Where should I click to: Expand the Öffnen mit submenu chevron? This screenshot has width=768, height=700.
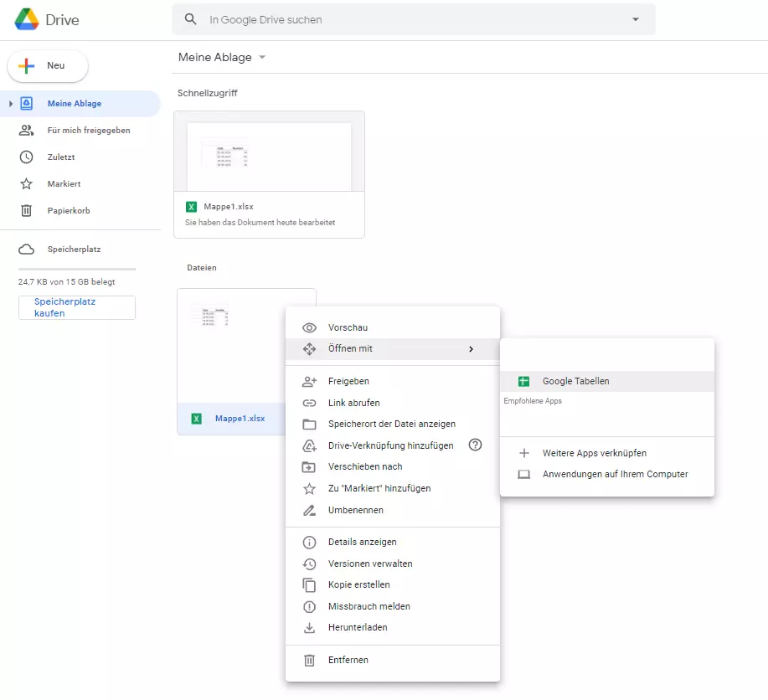tap(471, 349)
